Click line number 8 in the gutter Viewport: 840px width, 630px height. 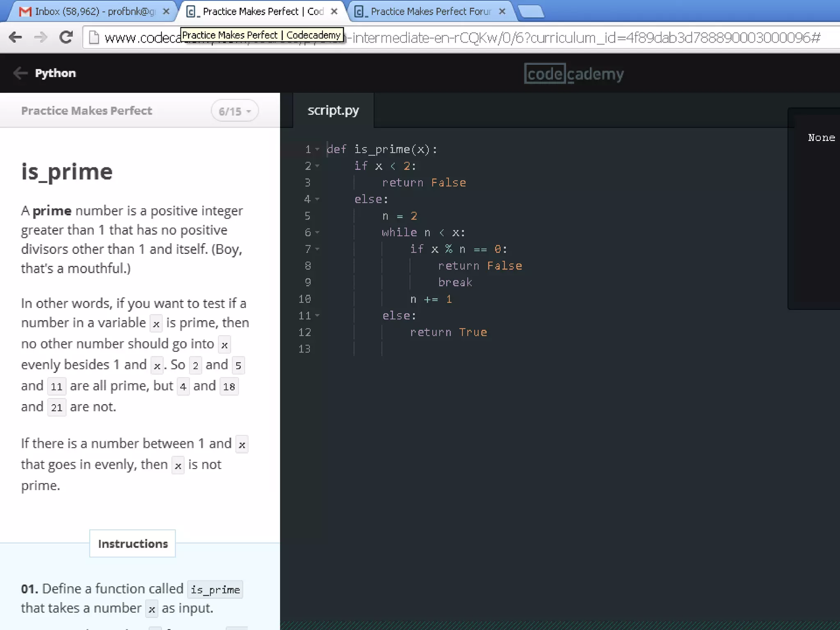[x=308, y=266]
